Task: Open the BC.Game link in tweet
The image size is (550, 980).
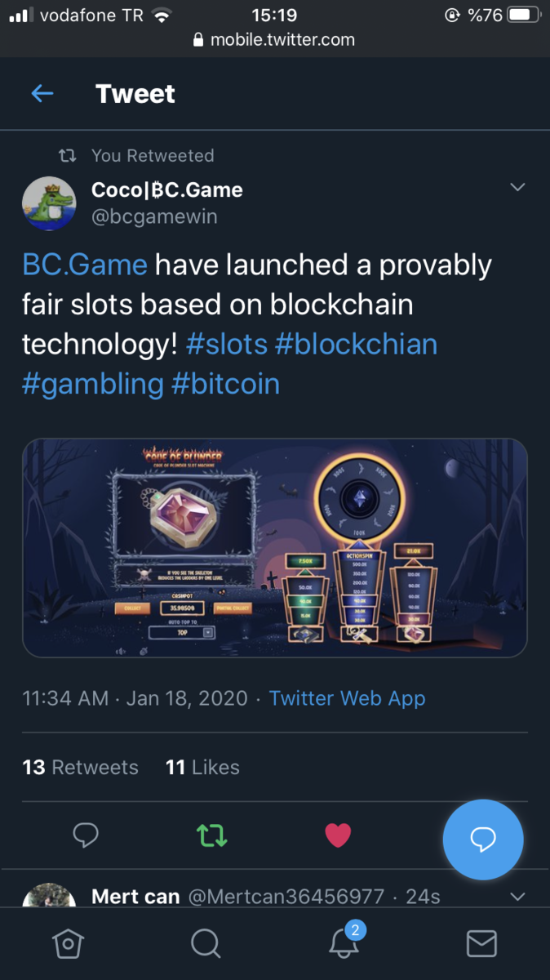Action: point(85,265)
